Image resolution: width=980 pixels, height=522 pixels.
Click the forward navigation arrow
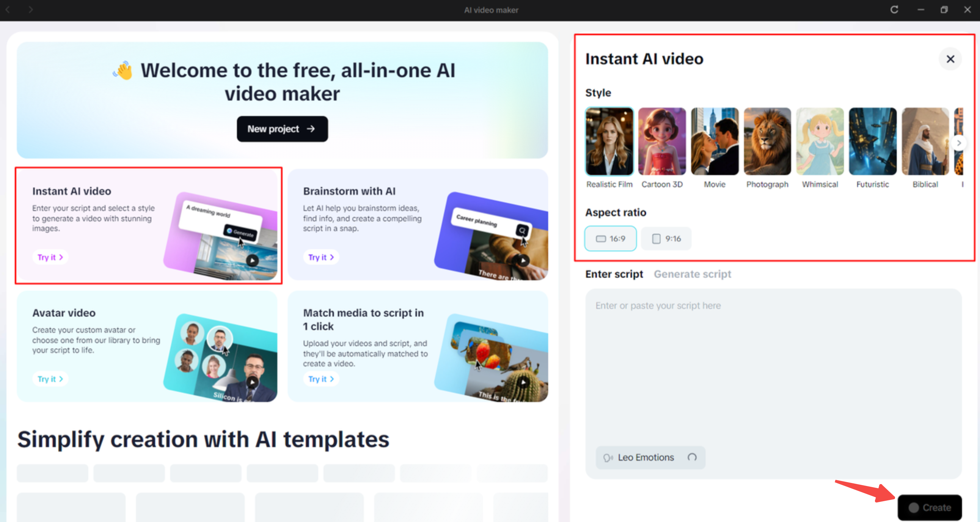31,10
